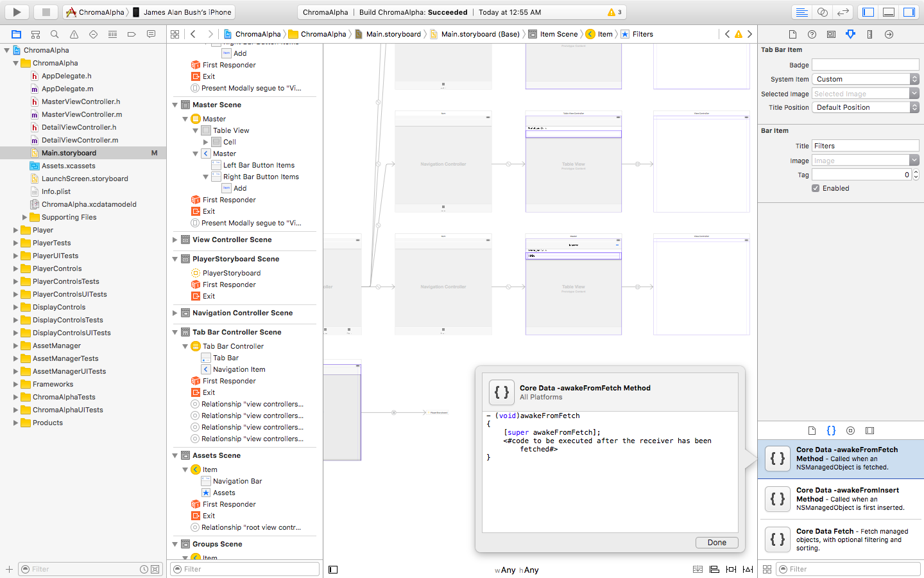Click the Badge input field

tap(866, 65)
